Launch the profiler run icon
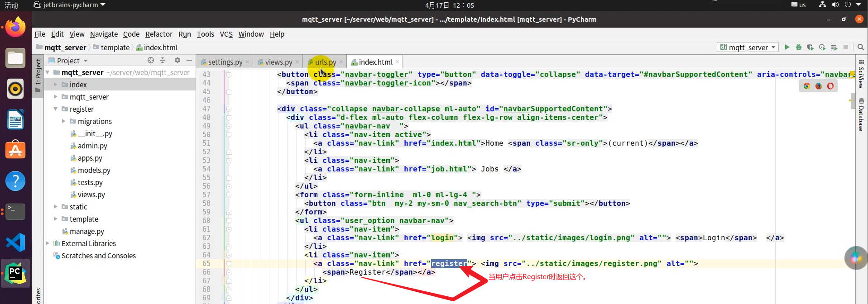This screenshot has height=304, width=868. [822, 47]
